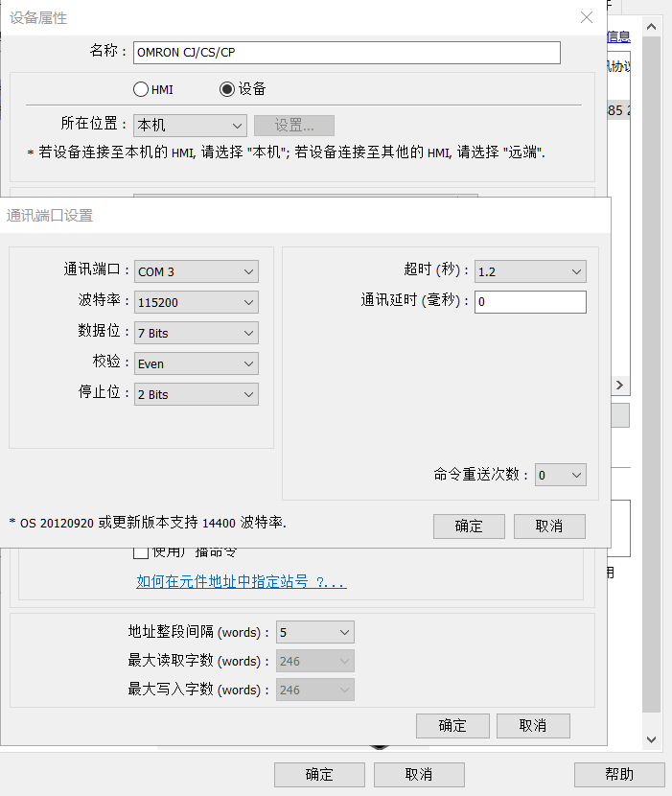Screen dimensions: 672x796
Task: Expand the 命令重送次数 dropdown
Action: coord(561,475)
